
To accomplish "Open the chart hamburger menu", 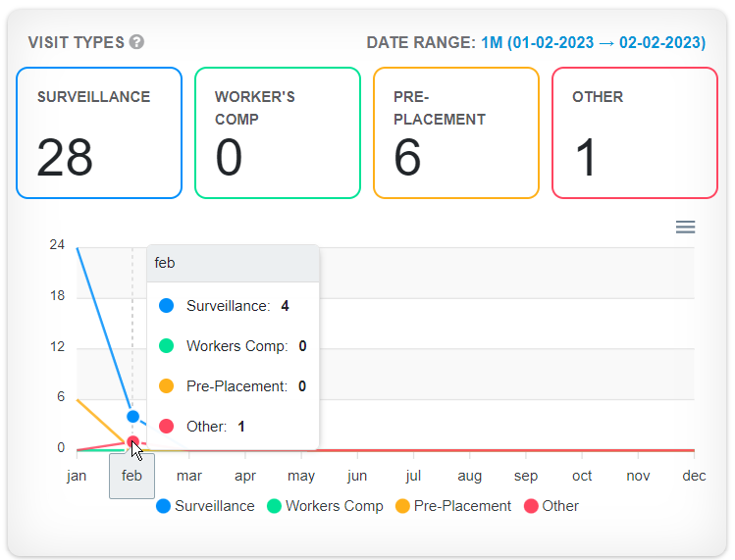I will click(x=685, y=228).
